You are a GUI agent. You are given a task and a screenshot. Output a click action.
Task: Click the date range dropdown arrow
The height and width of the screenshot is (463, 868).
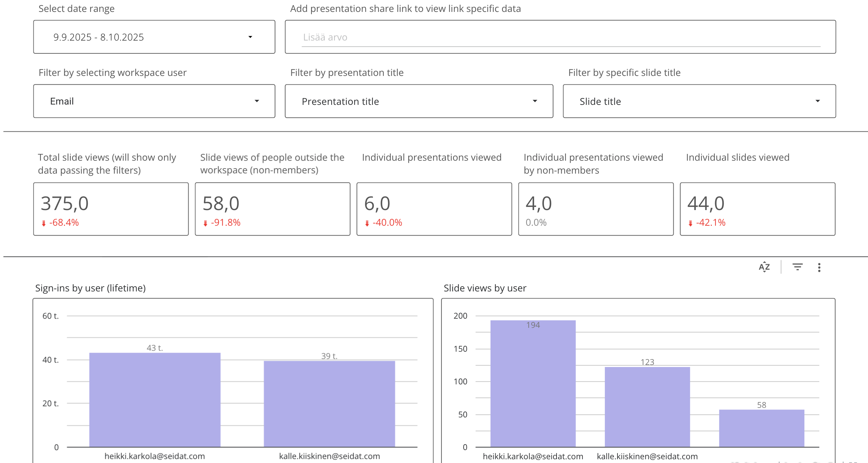pyautogui.click(x=250, y=37)
